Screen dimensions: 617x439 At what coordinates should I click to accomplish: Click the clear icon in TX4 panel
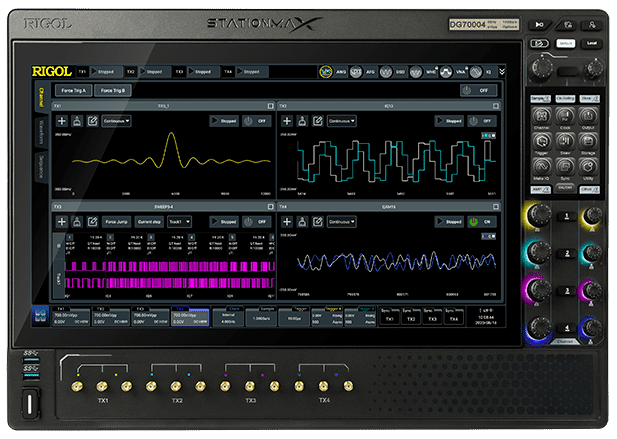click(x=302, y=221)
